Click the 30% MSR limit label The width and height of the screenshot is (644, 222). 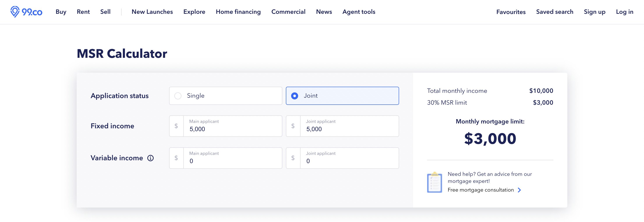click(447, 102)
